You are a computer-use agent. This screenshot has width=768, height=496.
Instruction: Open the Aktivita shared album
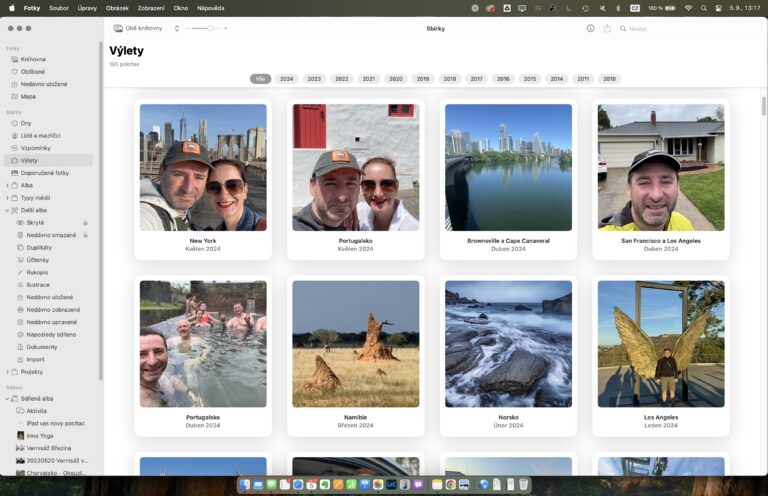pos(37,411)
